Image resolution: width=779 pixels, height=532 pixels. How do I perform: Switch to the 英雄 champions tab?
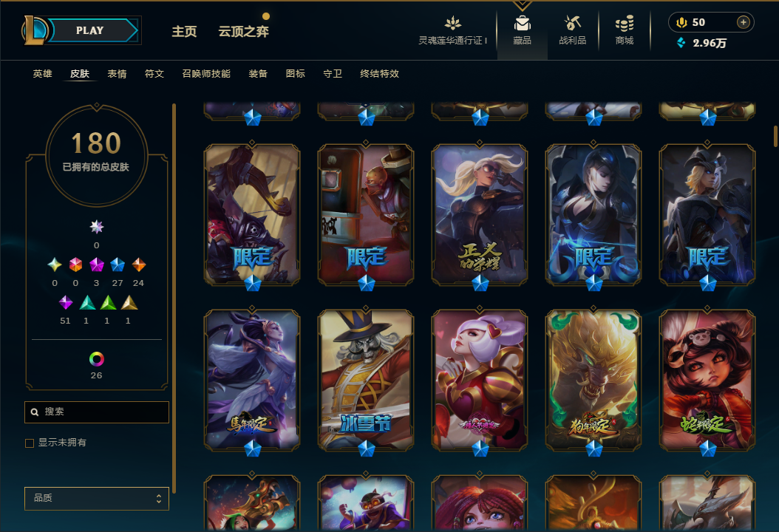point(43,73)
